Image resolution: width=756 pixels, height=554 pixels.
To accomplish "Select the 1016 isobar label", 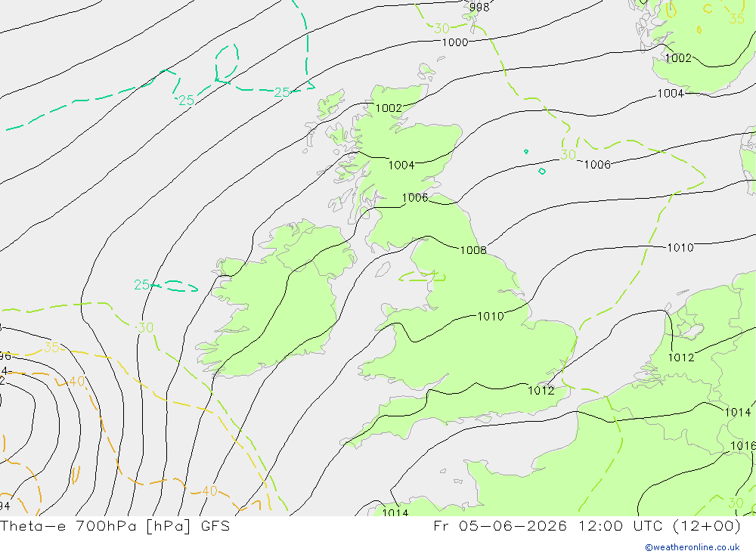I will [743, 445].
